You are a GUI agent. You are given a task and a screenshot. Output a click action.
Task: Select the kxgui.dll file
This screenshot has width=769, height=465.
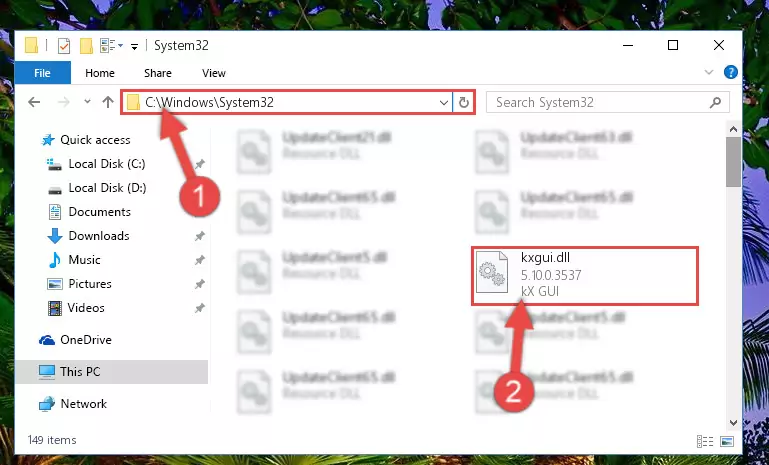tap(585, 276)
